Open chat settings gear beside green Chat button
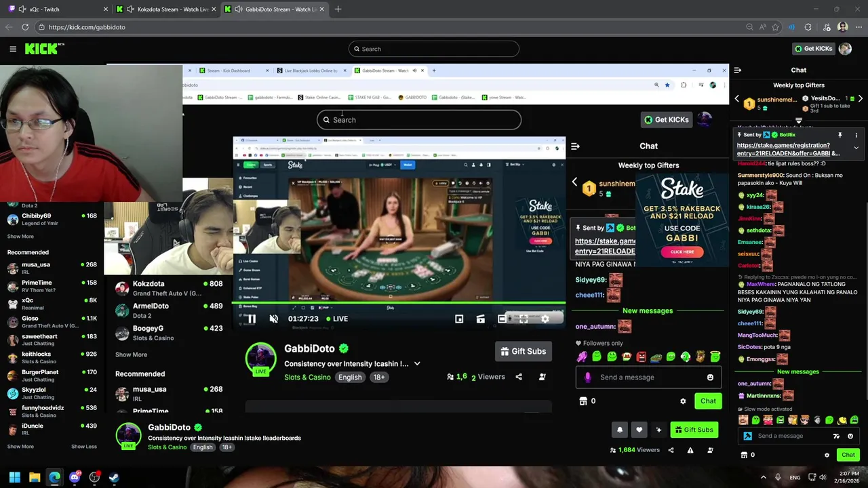This screenshot has width=868, height=488. 827,455
